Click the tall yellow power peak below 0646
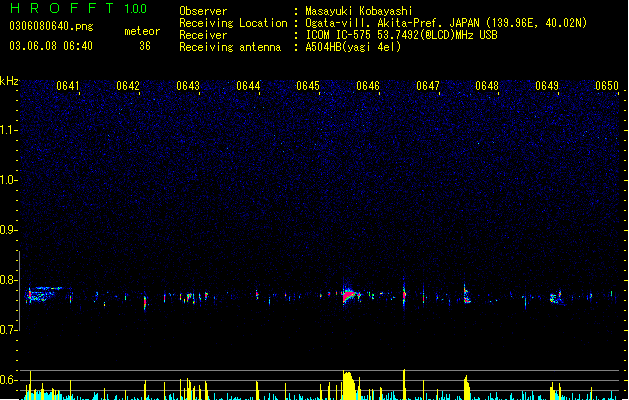 click(x=349, y=386)
